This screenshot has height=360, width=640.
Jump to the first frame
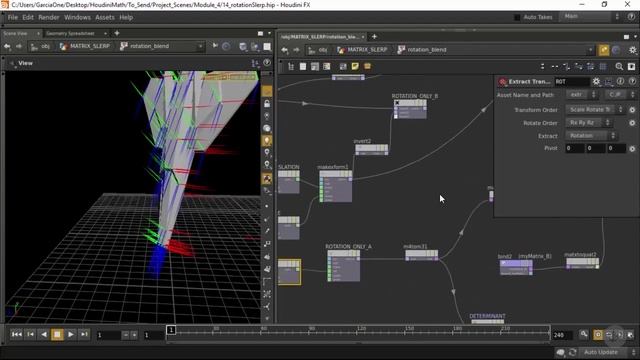point(16,335)
